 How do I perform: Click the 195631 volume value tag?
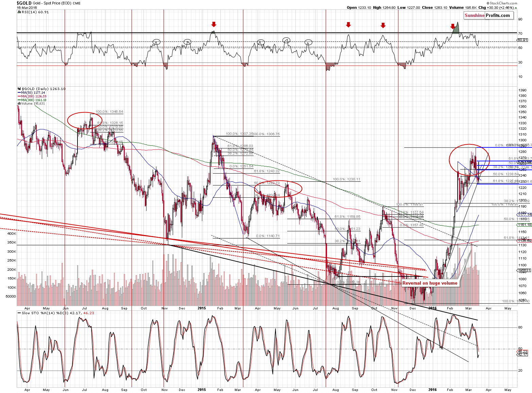click(x=524, y=270)
